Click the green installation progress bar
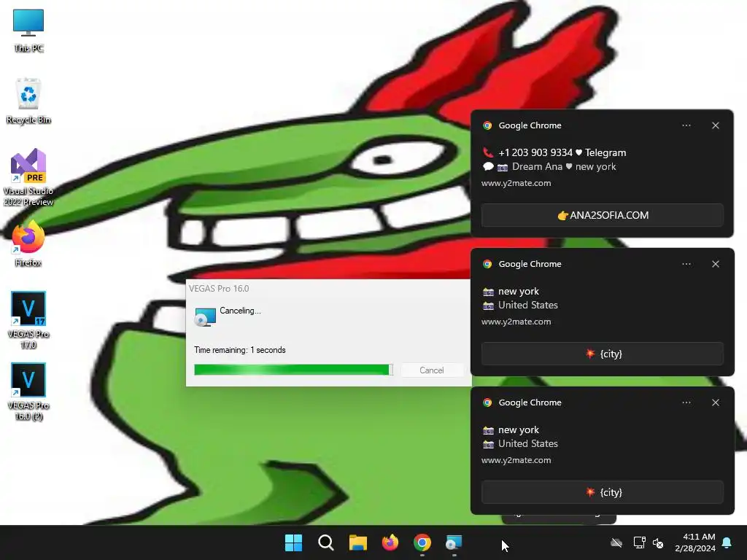The width and height of the screenshot is (747, 560). pyautogui.click(x=293, y=370)
